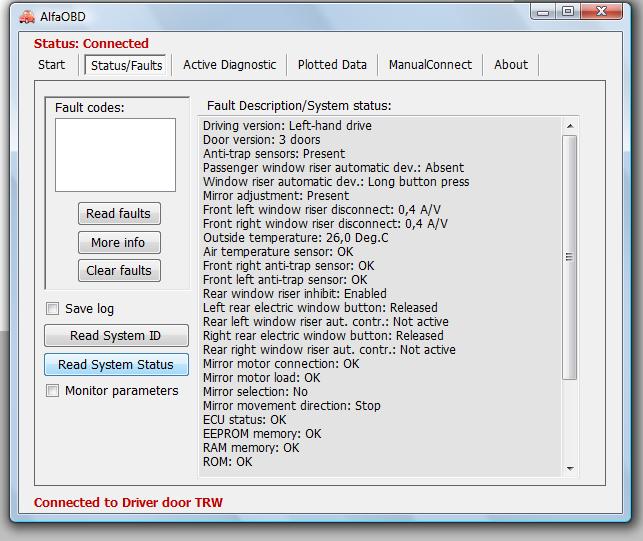The image size is (643, 541).
Task: Select 'Mirror movement direction: Stop' line
Action: [x=292, y=405]
